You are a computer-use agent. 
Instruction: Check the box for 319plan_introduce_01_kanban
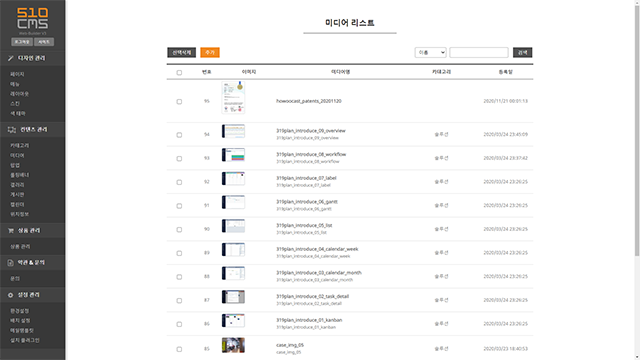coord(179,324)
